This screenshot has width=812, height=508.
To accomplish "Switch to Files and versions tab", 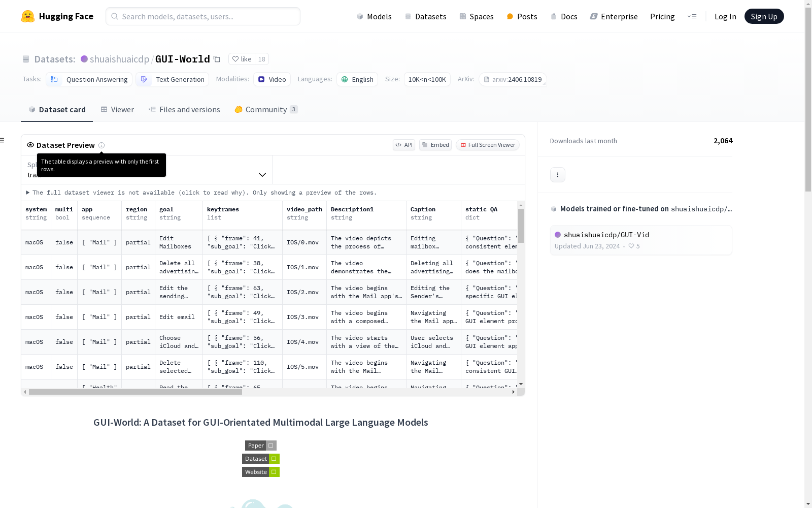I will pos(184,110).
